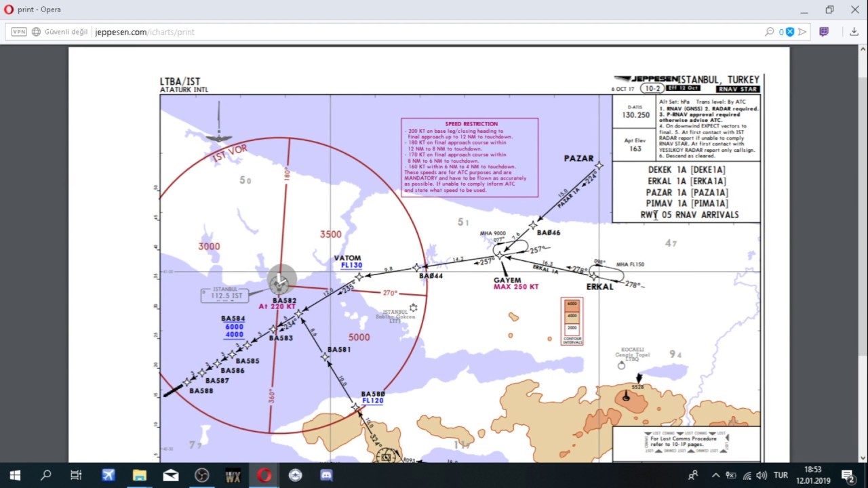This screenshot has width=868, height=488.
Task: Click the BA588 waypoint label
Action: 201,391
